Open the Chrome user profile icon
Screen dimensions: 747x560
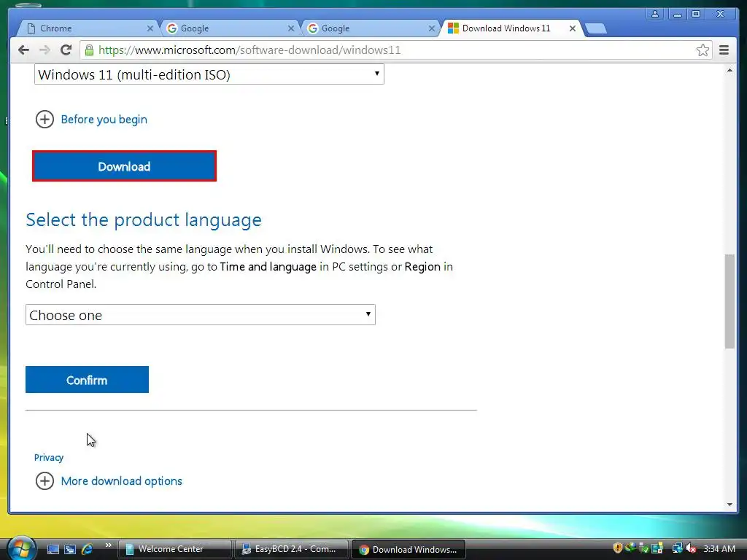[655, 14]
